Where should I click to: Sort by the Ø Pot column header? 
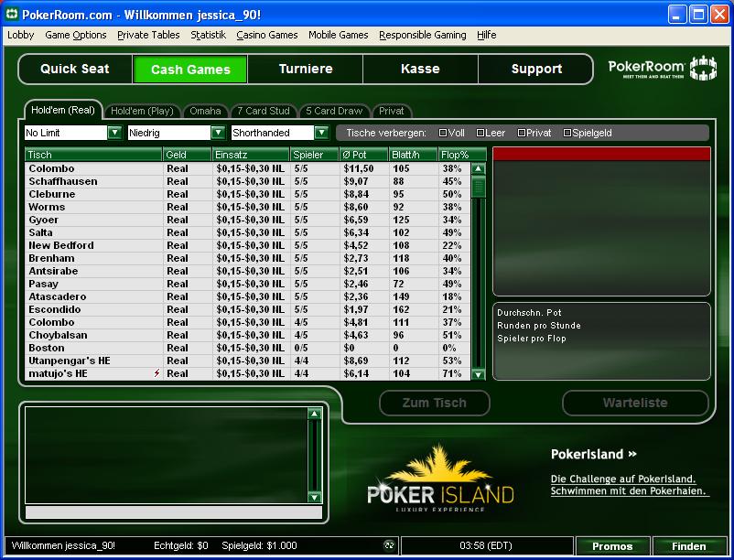tap(363, 155)
